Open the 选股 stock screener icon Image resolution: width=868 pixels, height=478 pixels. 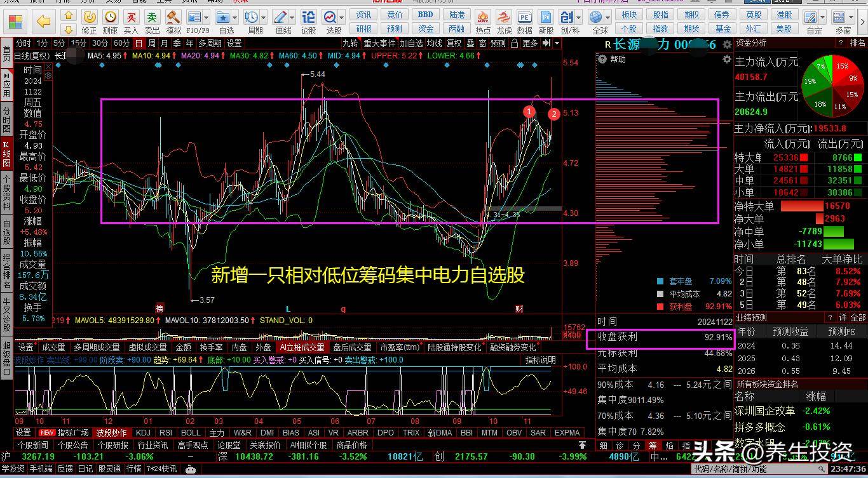click(330, 17)
